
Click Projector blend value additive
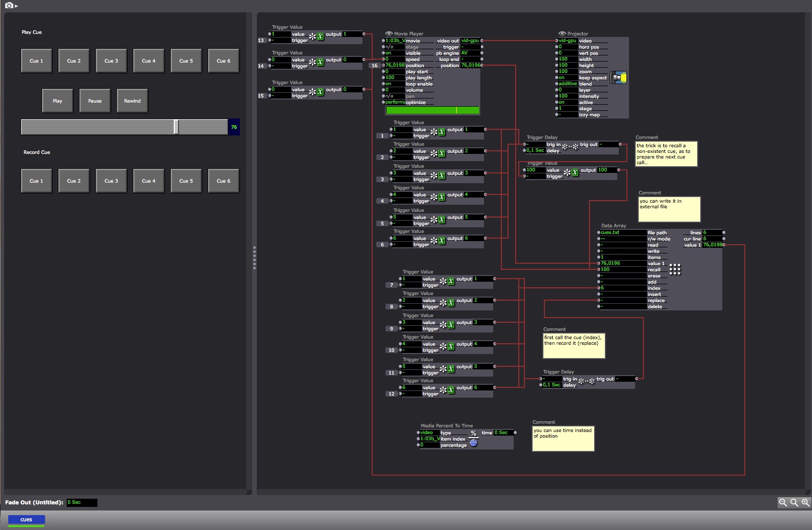tap(567, 84)
